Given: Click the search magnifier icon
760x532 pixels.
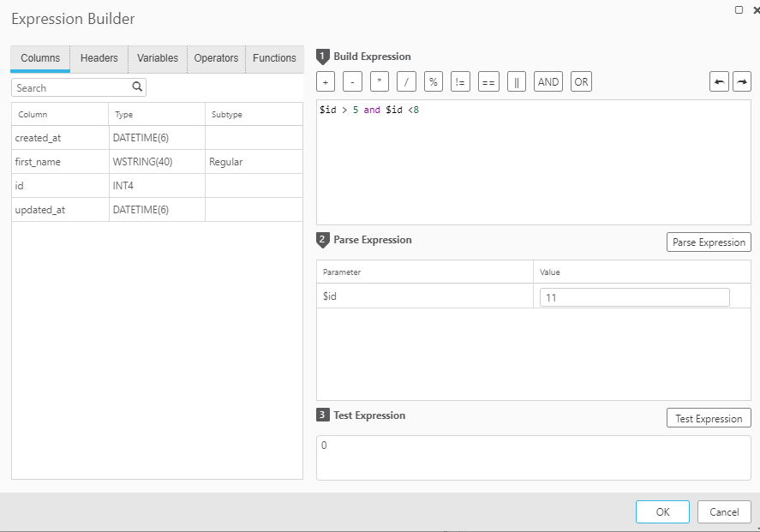Looking at the screenshot, I should [x=137, y=87].
